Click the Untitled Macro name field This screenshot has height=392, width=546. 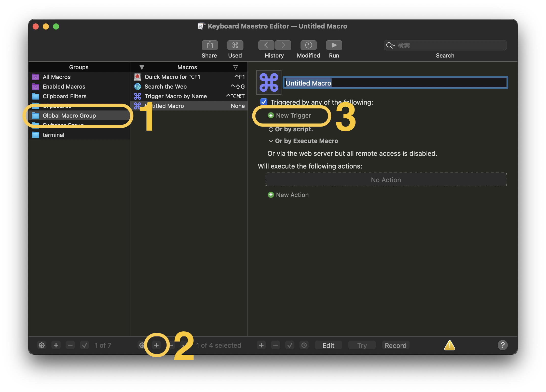click(x=395, y=83)
